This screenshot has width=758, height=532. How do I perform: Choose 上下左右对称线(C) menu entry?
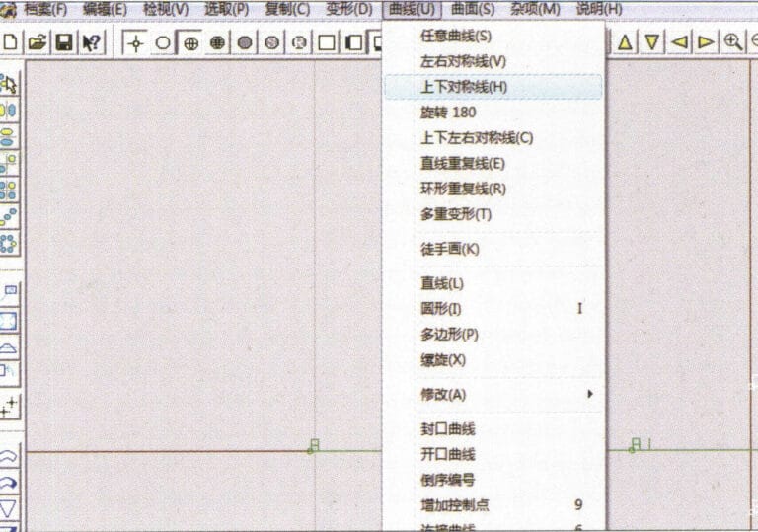pyautogui.click(x=494, y=138)
